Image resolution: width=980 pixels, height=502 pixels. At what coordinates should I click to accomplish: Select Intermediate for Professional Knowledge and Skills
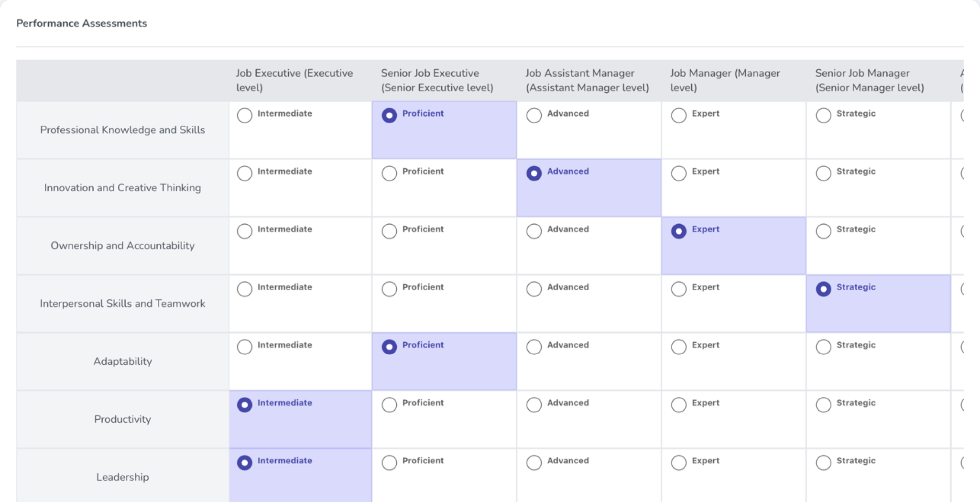click(244, 115)
